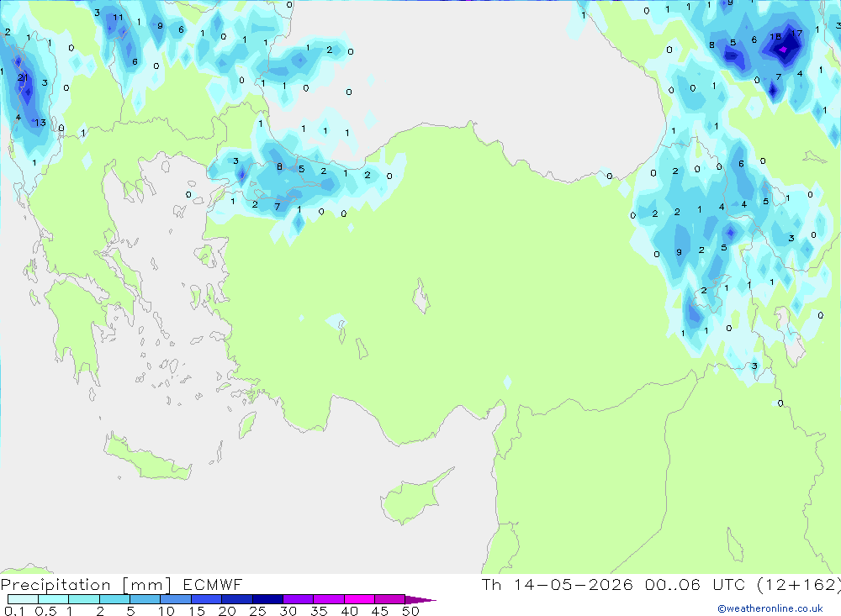Viewport: 841px width, 616px height.
Task: Click the "10" legend scale label
Action: point(167,611)
